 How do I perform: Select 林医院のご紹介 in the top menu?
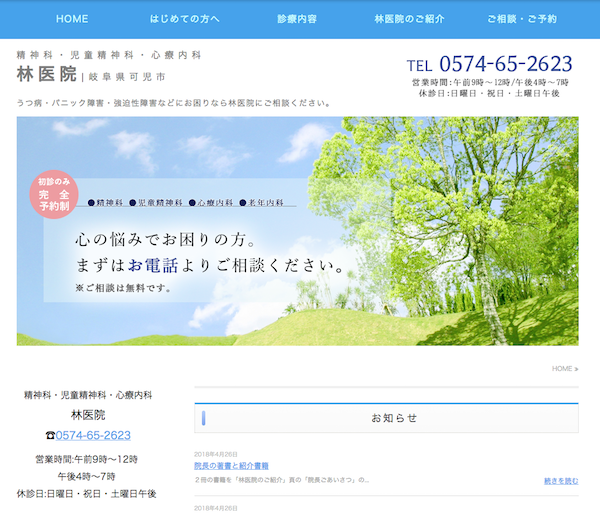[x=409, y=19]
